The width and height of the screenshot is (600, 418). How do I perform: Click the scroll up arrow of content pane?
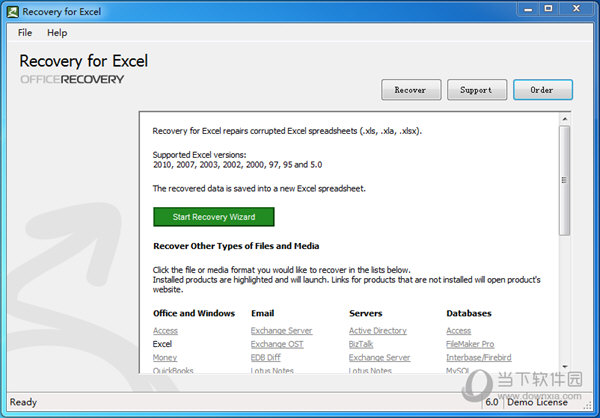click(565, 119)
